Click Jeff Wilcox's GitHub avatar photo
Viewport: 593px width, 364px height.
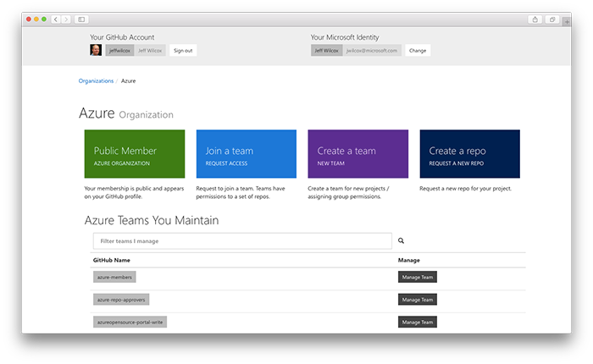click(x=96, y=50)
